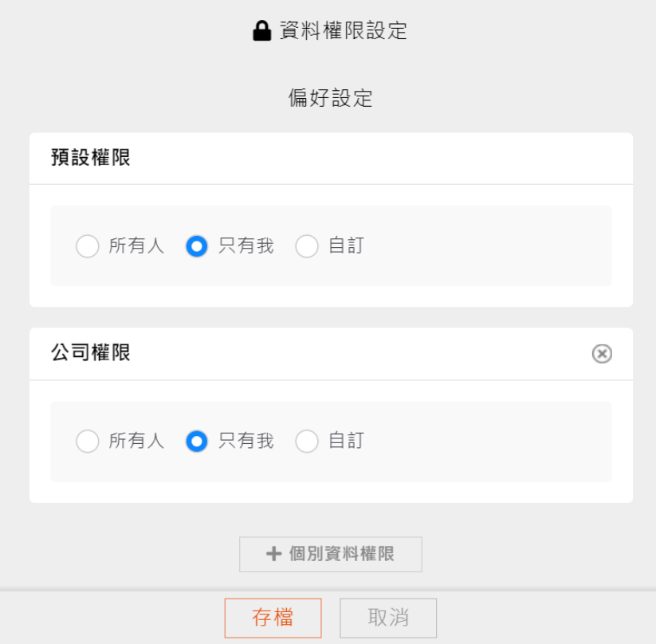This screenshot has width=656, height=644.
Task: Pick 自訂 radio button under 公司權限
Action: (307, 441)
